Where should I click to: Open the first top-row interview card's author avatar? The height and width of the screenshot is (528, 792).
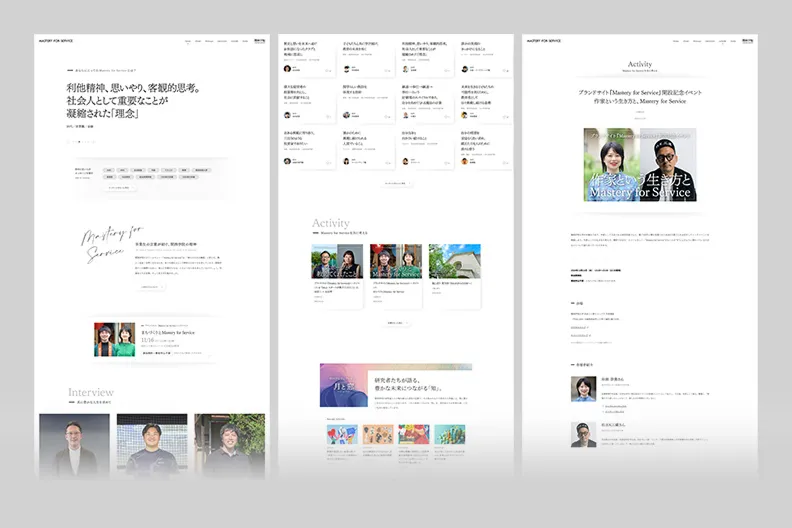[x=288, y=69]
